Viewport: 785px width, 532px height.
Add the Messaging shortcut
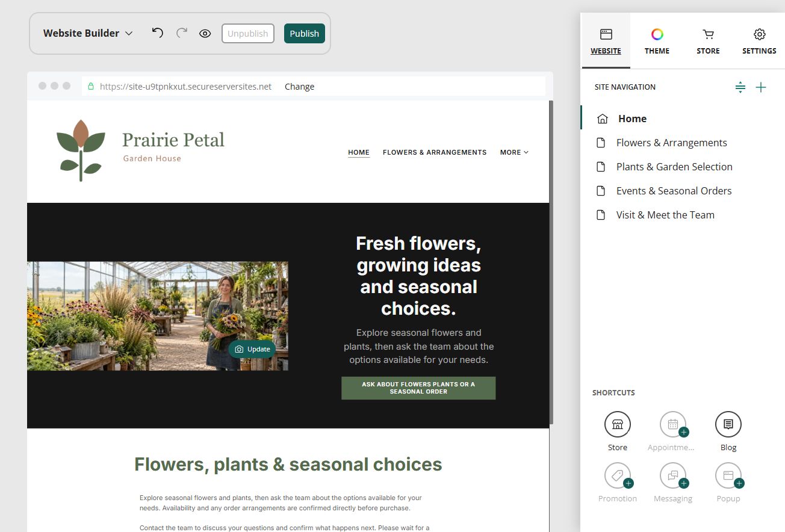(673, 475)
